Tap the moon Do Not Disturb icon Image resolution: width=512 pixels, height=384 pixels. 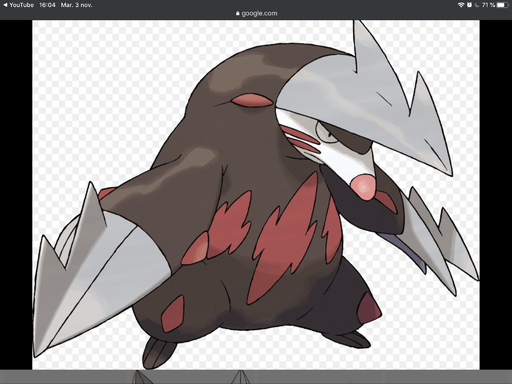[x=477, y=5]
